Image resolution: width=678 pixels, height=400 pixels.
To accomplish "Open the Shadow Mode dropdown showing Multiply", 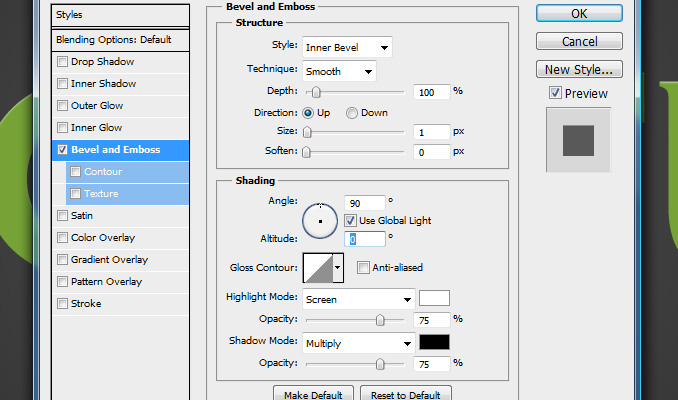I will pyautogui.click(x=358, y=343).
